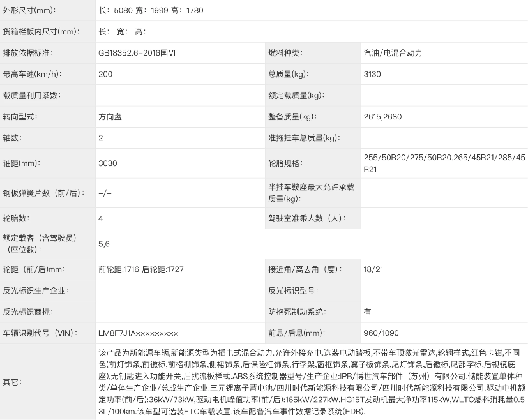This screenshot has height=420, width=528.
Task: Click the 总质量 value 3130
Action: point(372,74)
